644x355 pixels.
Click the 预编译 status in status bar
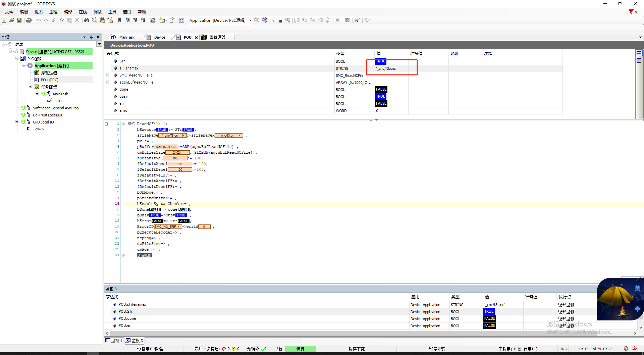pyautogui.click(x=256, y=349)
